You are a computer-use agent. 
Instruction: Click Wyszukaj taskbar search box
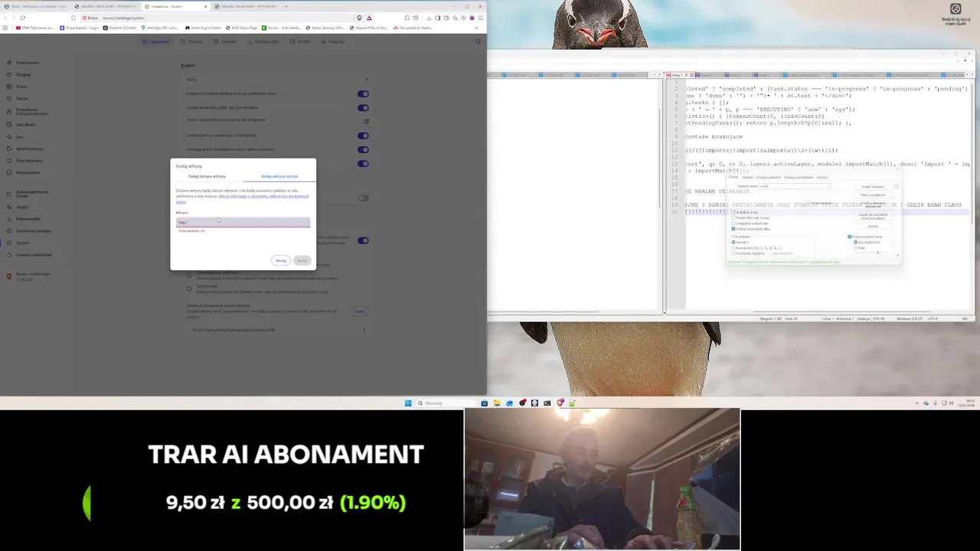[x=447, y=403]
